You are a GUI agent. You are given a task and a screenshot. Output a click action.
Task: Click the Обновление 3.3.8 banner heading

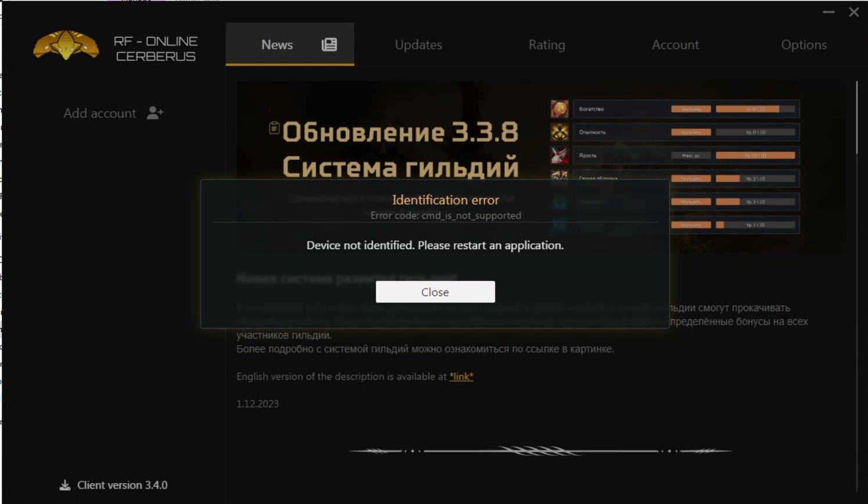coord(400,132)
